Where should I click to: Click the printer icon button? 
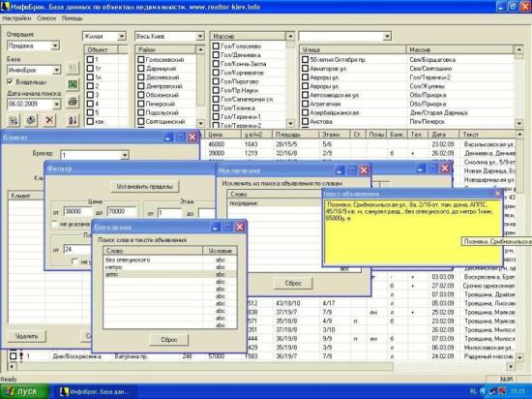tap(73, 102)
